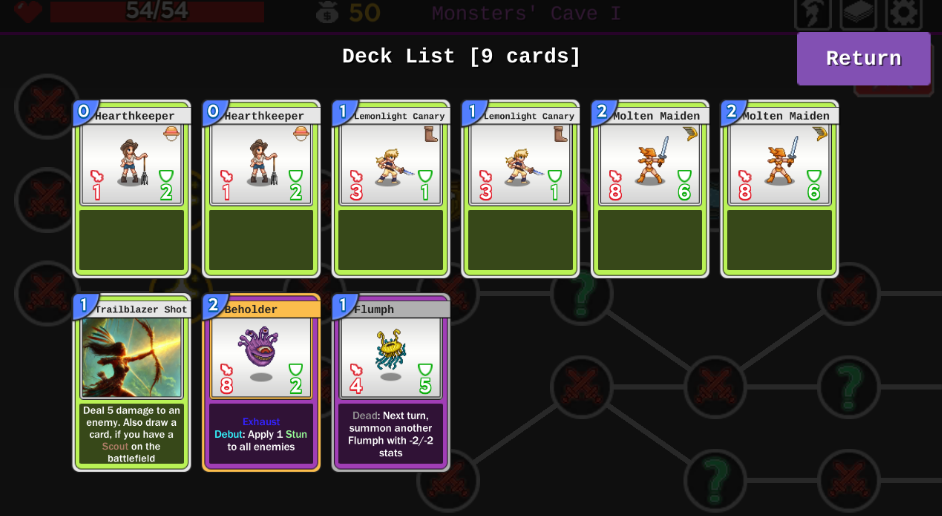Click the gold money bag icon
The width and height of the screenshot is (942, 516).
click(327, 13)
